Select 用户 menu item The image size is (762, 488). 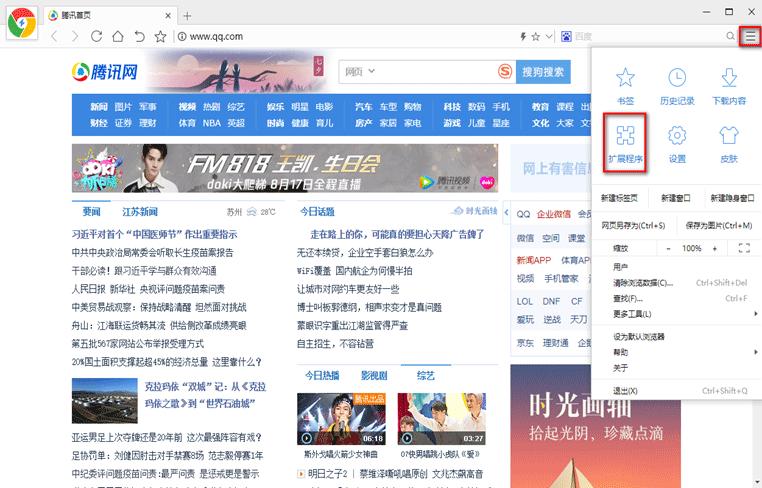point(620,267)
